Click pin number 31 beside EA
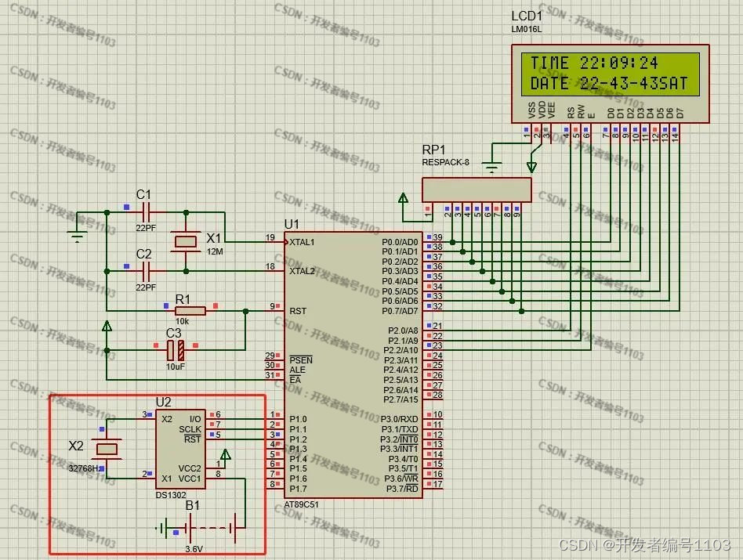 (270, 375)
